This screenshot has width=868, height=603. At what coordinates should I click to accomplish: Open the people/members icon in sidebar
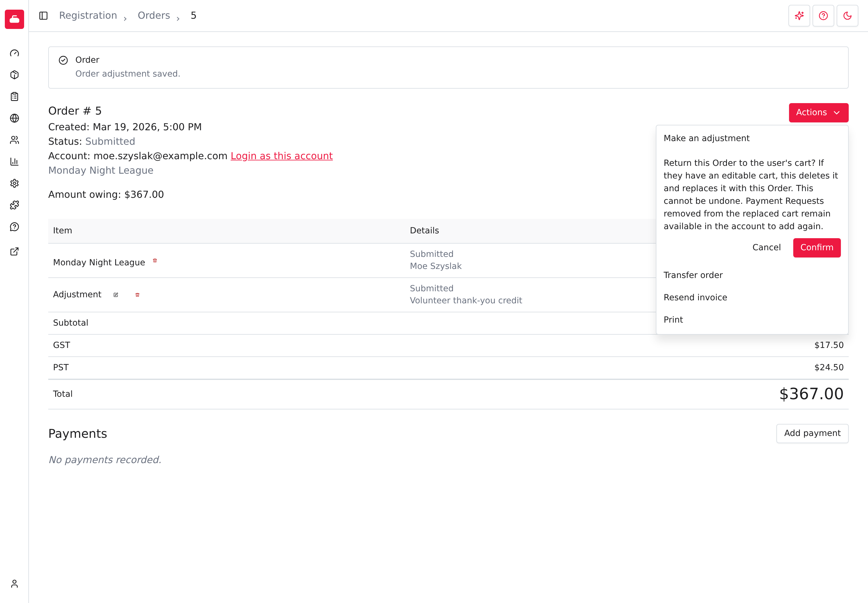coord(14,140)
